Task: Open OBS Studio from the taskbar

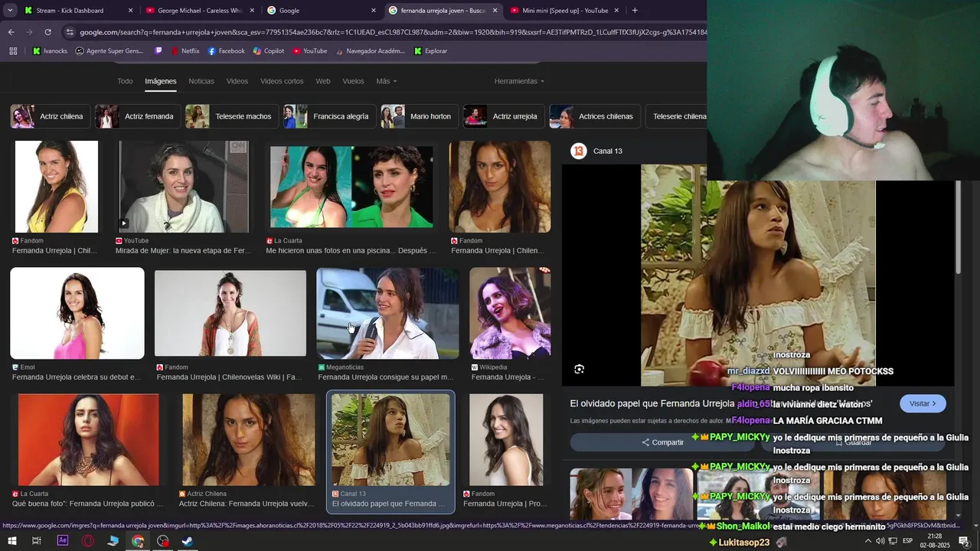Action: [162, 541]
